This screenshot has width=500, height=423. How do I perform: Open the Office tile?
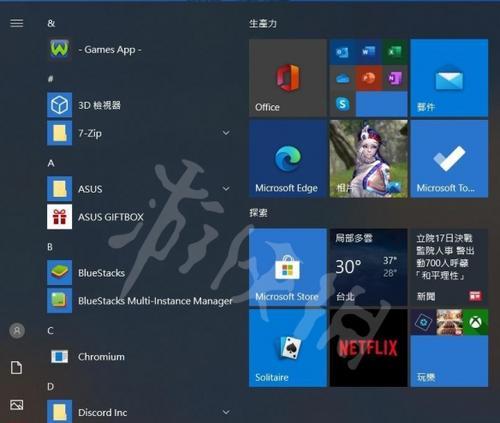coord(288,78)
